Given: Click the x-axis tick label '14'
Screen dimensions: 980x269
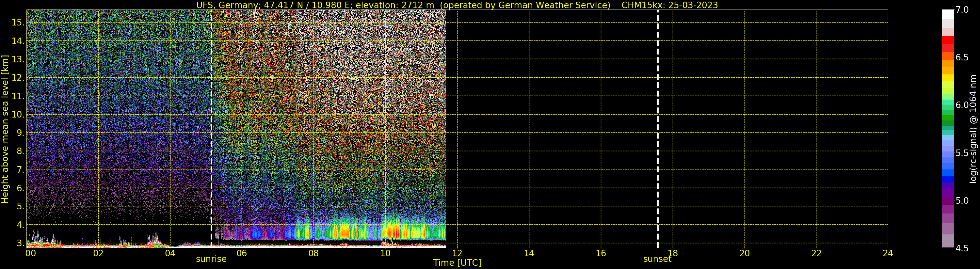Looking at the screenshot, I should tap(529, 253).
